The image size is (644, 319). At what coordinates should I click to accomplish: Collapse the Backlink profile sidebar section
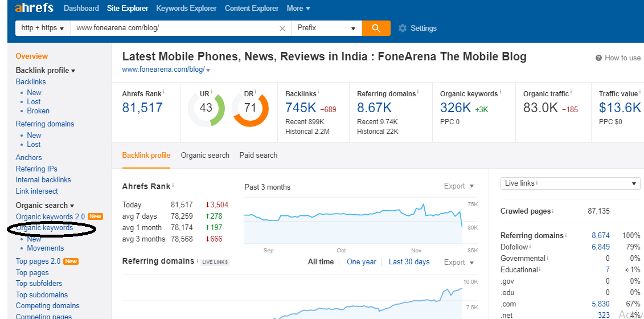tap(45, 70)
